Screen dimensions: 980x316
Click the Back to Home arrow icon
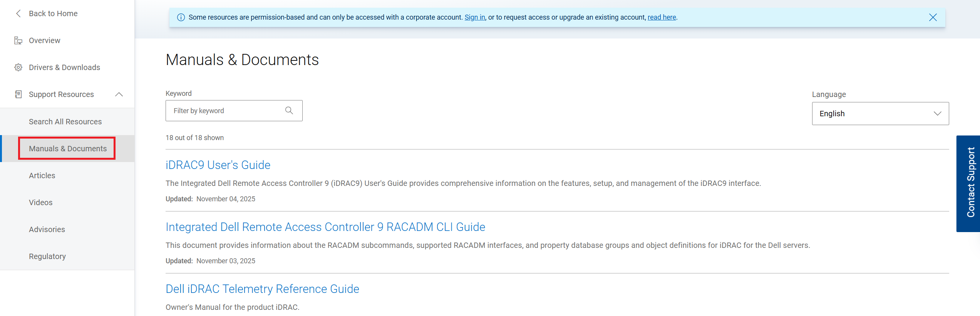(18, 13)
